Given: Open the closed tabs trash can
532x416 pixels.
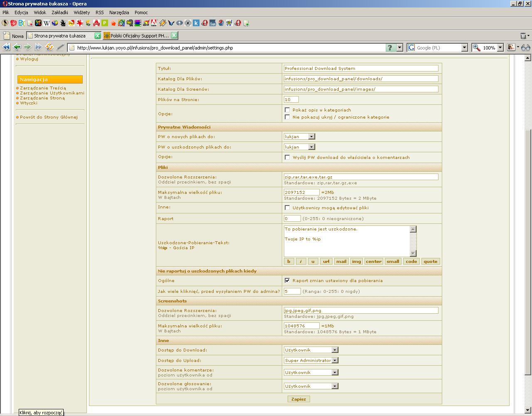Looking at the screenshot, I should point(523,36).
